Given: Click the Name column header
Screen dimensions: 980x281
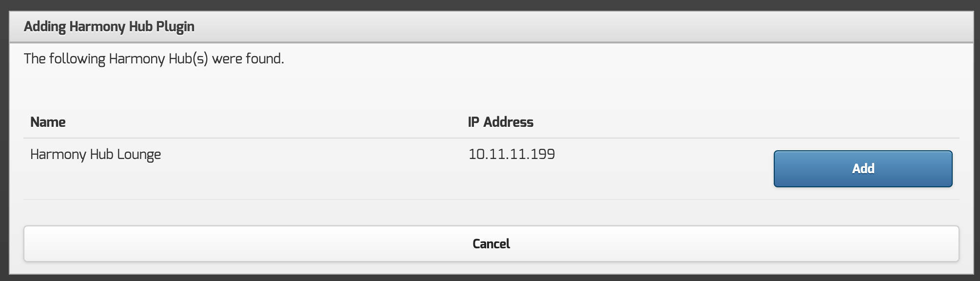Looking at the screenshot, I should [x=48, y=122].
